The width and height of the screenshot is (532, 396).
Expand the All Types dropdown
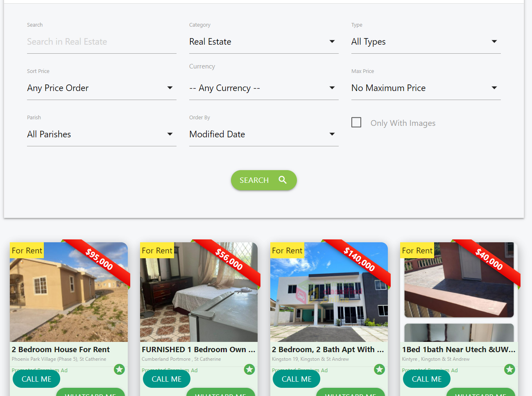tap(426, 42)
